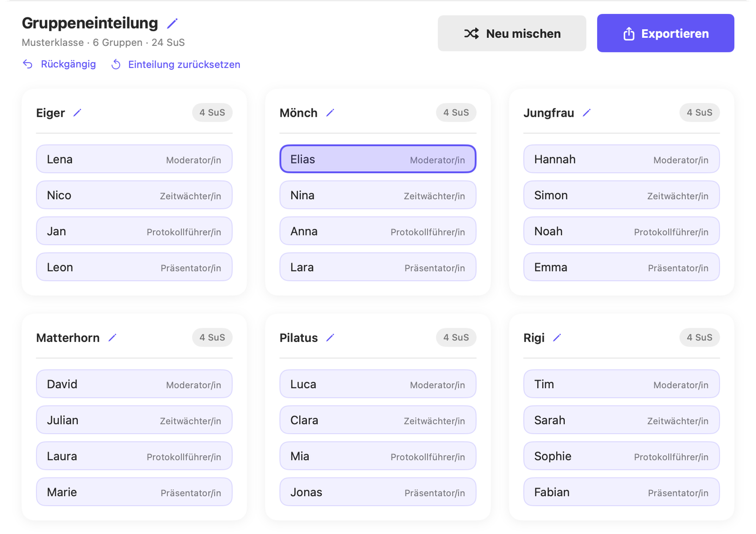Screen dimensions: 756x534
Task: Click Einteilung zurücksetzen link
Action: point(175,64)
